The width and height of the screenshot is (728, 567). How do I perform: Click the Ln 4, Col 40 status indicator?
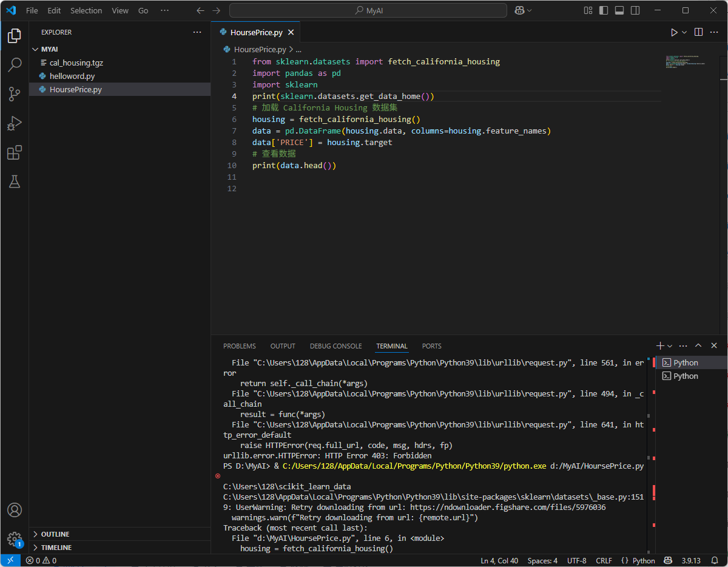(x=499, y=560)
